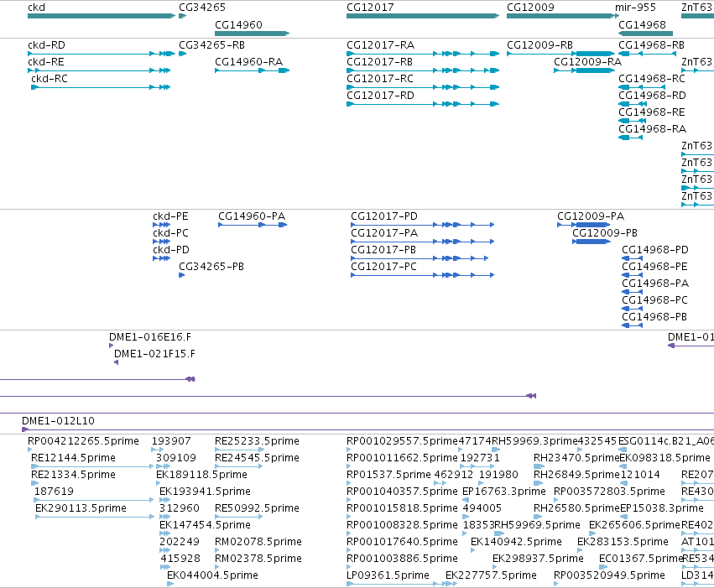Select EST RP003572803.5prime
The width and height of the screenshot is (714, 588).
pyautogui.click(x=610, y=492)
